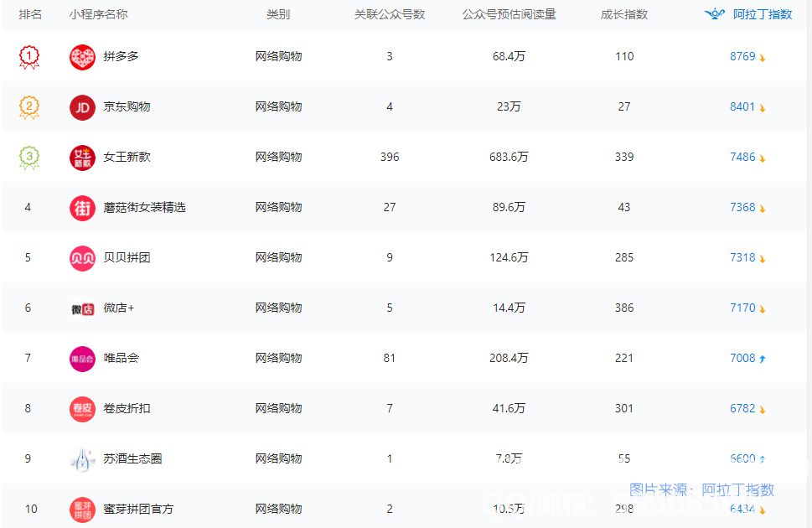The image size is (812, 528).
Task: Click the 苏酒生态圈 app logo icon
Action: (x=82, y=459)
